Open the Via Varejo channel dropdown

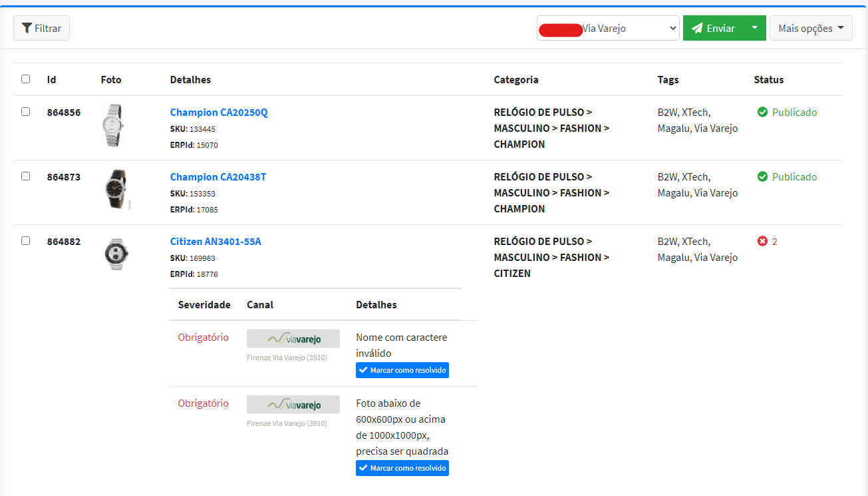[x=608, y=28]
